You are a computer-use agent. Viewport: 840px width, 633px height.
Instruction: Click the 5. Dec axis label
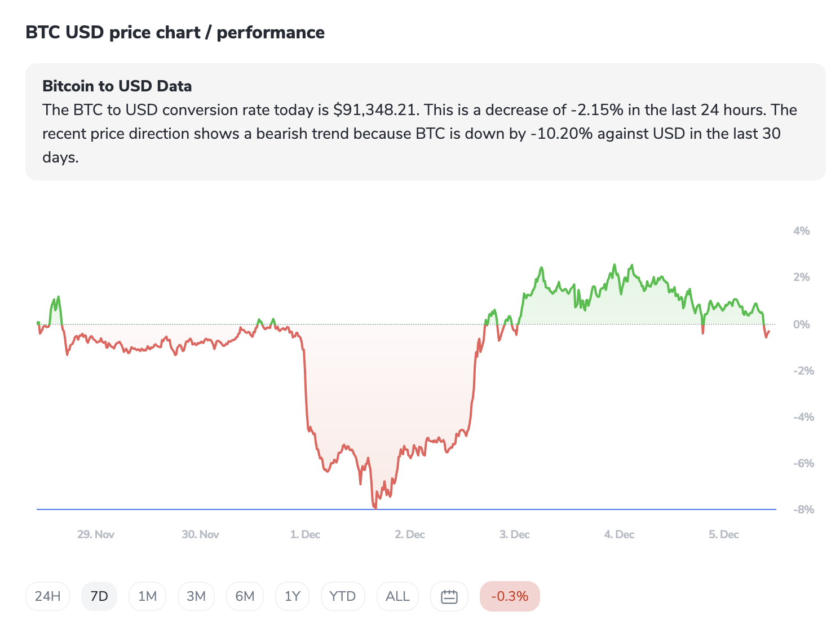tap(723, 534)
